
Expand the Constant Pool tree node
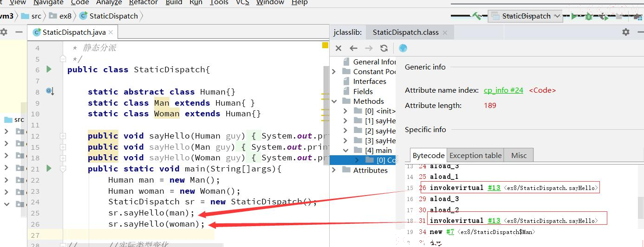point(334,71)
